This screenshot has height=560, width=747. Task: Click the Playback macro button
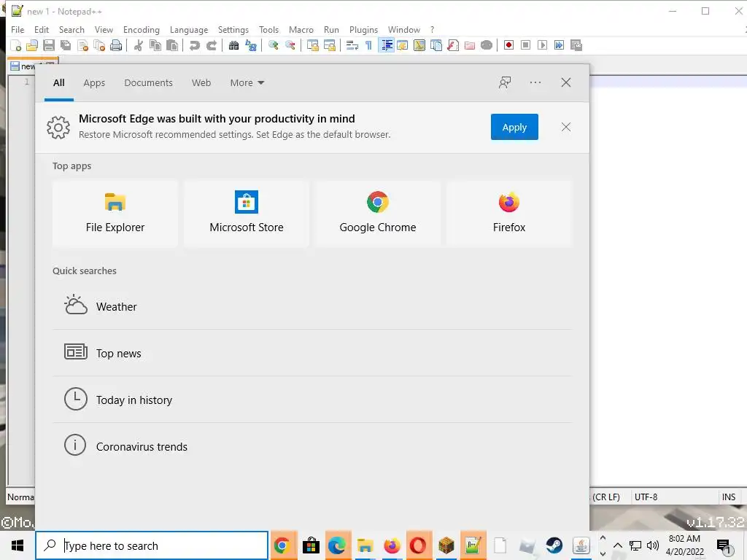coord(542,45)
